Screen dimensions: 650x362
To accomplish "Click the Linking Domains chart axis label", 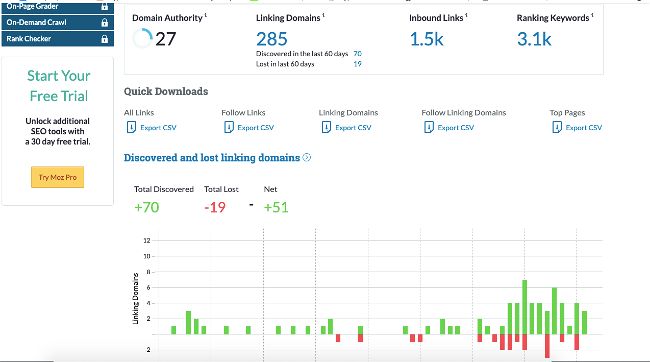I will 136,298.
